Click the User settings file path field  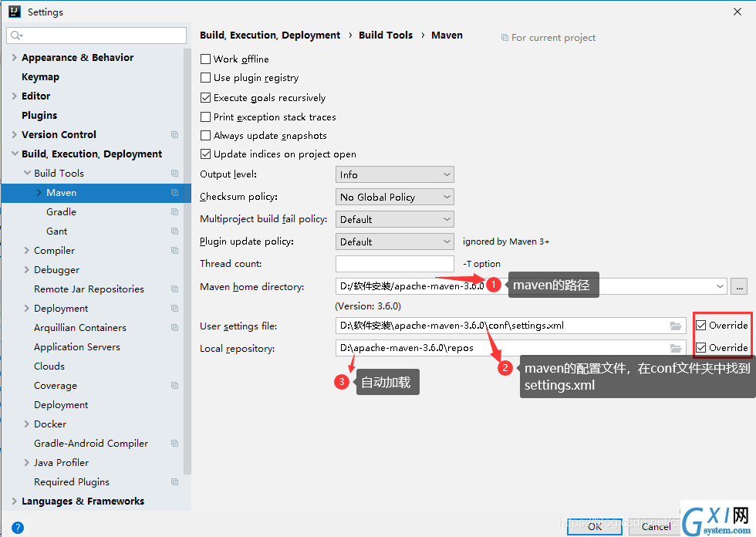(x=511, y=326)
